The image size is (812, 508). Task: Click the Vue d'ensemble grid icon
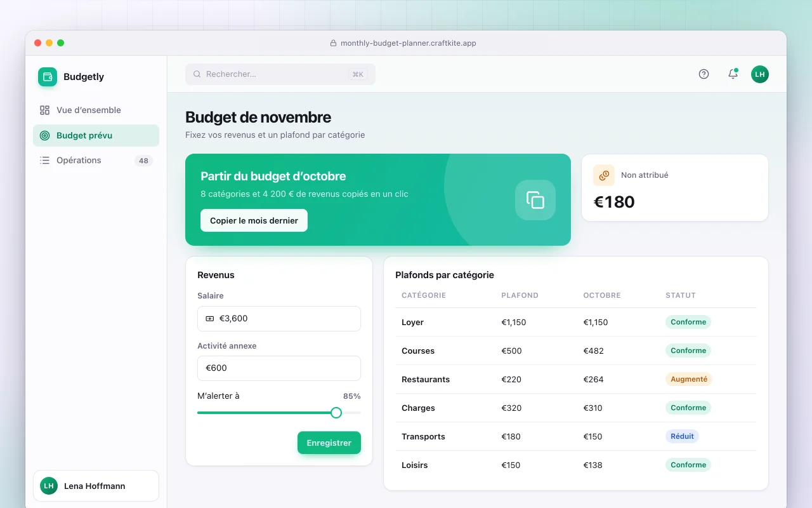coord(44,110)
